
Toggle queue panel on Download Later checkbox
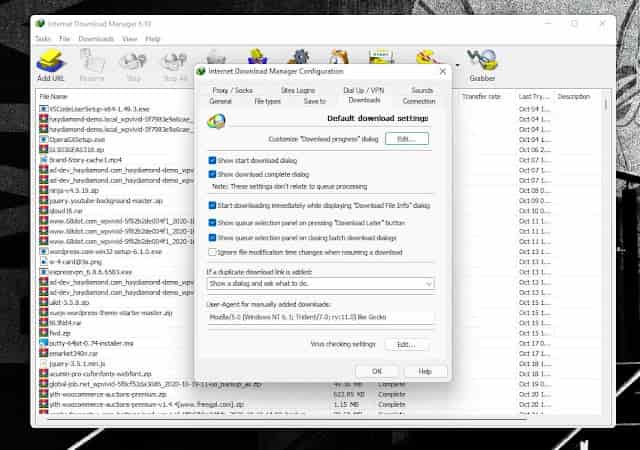(x=212, y=223)
